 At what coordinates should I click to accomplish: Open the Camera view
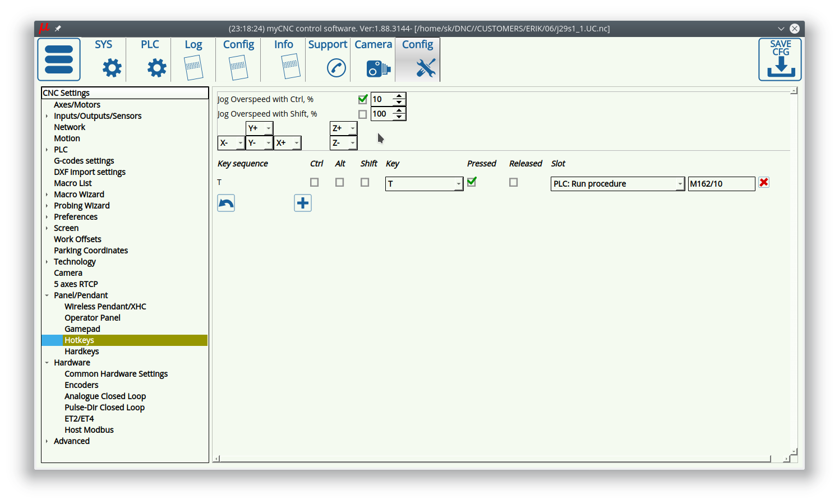click(x=374, y=59)
